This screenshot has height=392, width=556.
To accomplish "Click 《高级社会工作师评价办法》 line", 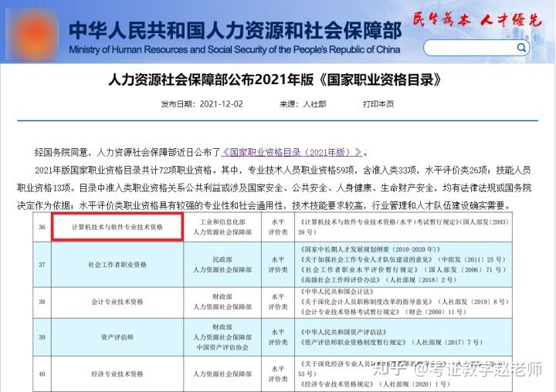I will pyautogui.click(x=378, y=279).
